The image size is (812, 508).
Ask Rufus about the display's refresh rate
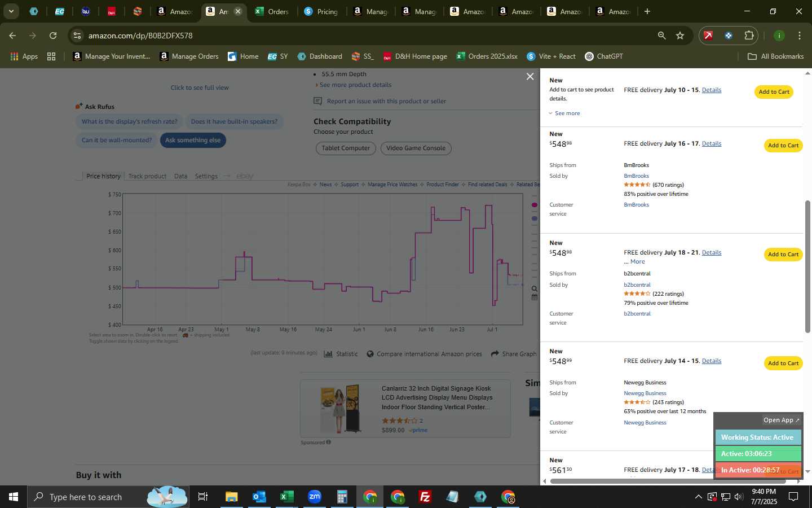[x=129, y=122]
